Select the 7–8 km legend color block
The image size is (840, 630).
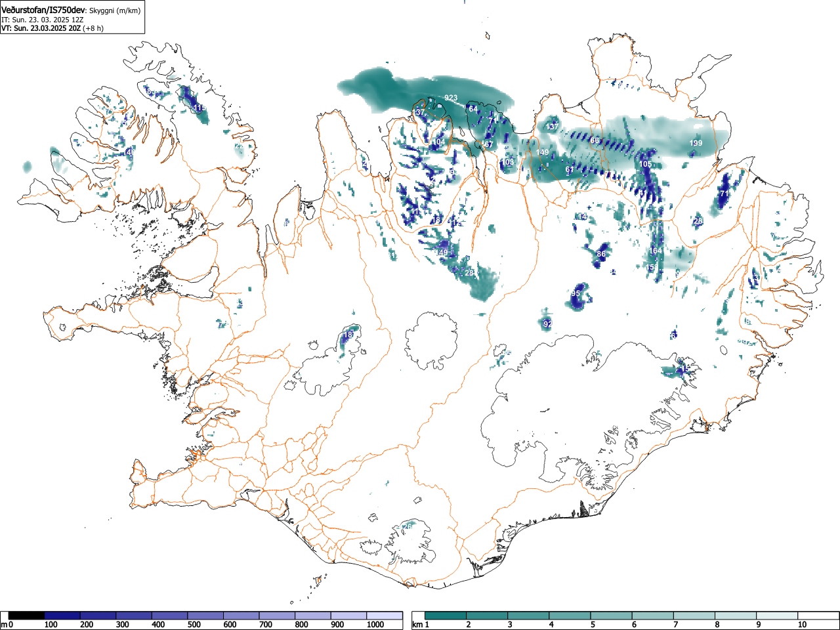(x=694, y=616)
